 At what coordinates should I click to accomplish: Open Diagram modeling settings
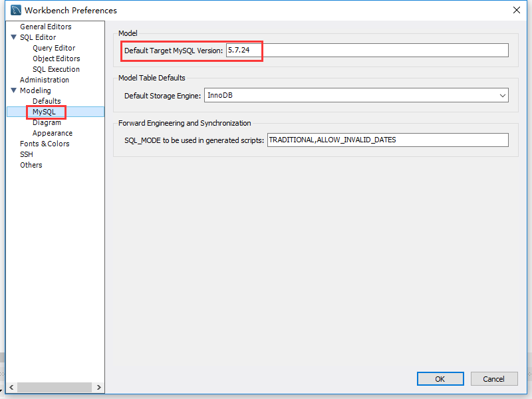click(x=47, y=122)
